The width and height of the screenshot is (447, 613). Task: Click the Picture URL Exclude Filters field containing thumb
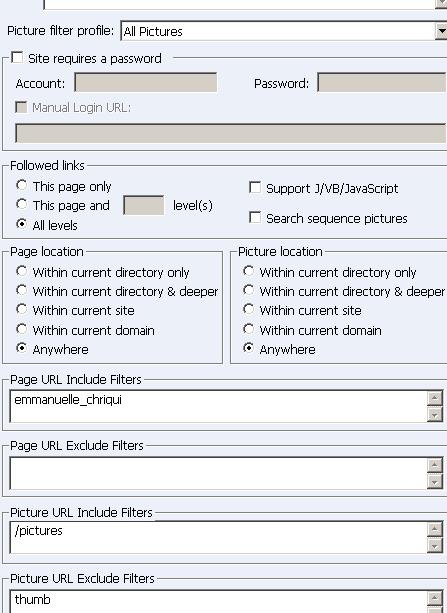[x=218, y=602]
